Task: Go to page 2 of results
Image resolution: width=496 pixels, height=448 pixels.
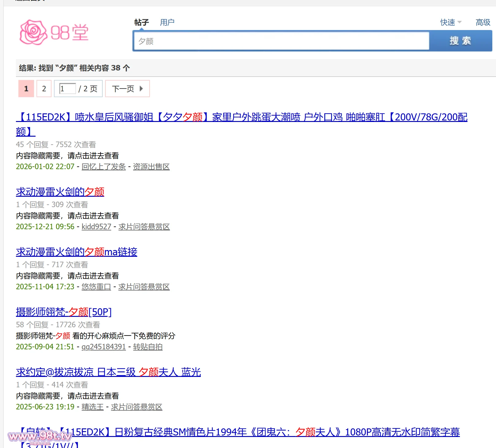Action: (44, 89)
